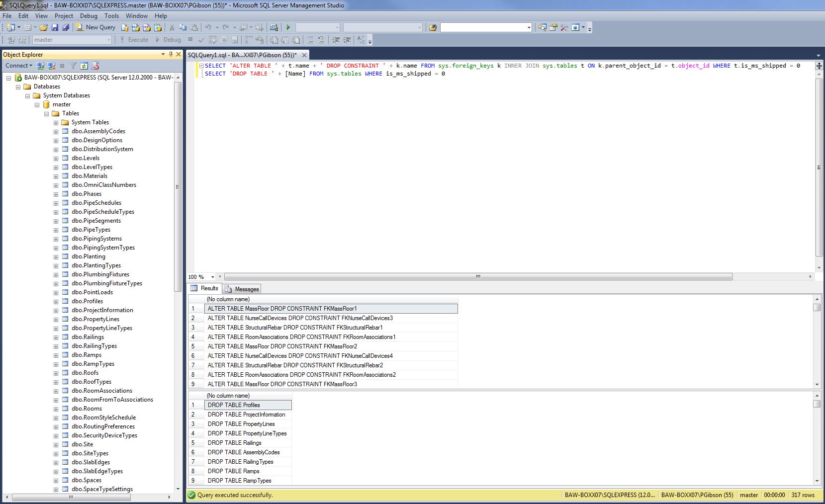Click the Copy icon in toolbar
The height and width of the screenshot is (504, 825).
pyautogui.click(x=183, y=27)
